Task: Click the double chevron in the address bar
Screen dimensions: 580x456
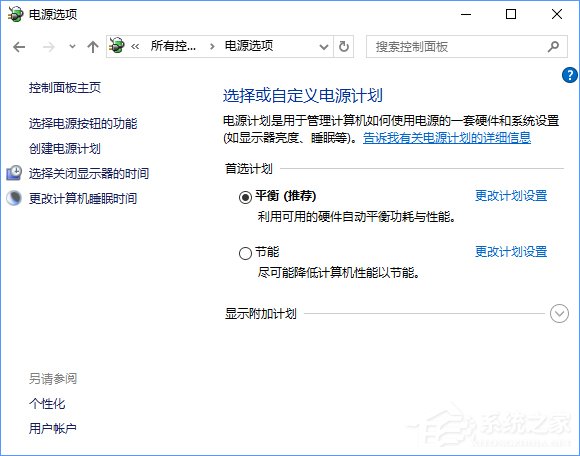Action: pyautogui.click(x=135, y=47)
